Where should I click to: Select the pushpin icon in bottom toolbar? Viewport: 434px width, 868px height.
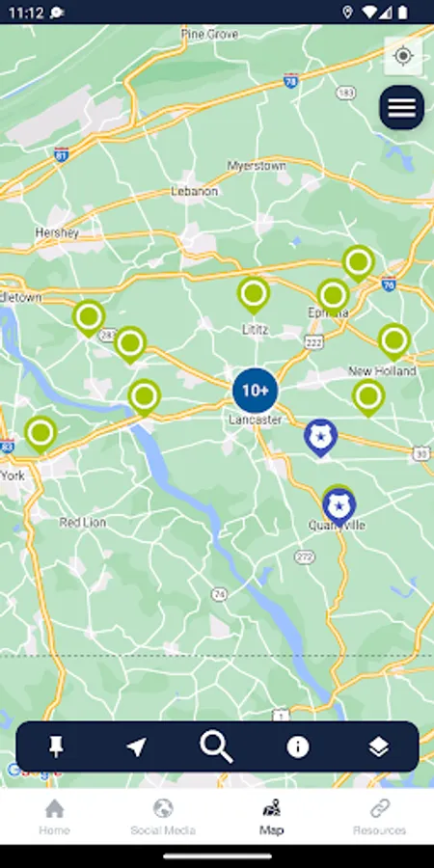[56, 747]
